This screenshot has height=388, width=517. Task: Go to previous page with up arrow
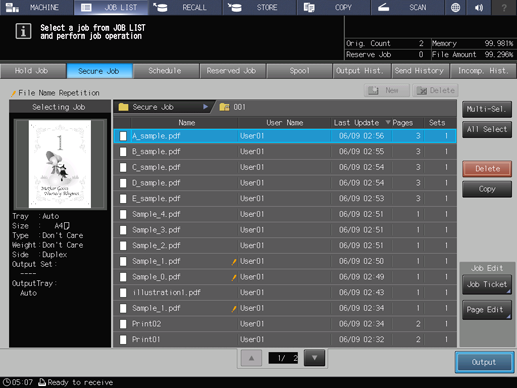[x=251, y=358]
